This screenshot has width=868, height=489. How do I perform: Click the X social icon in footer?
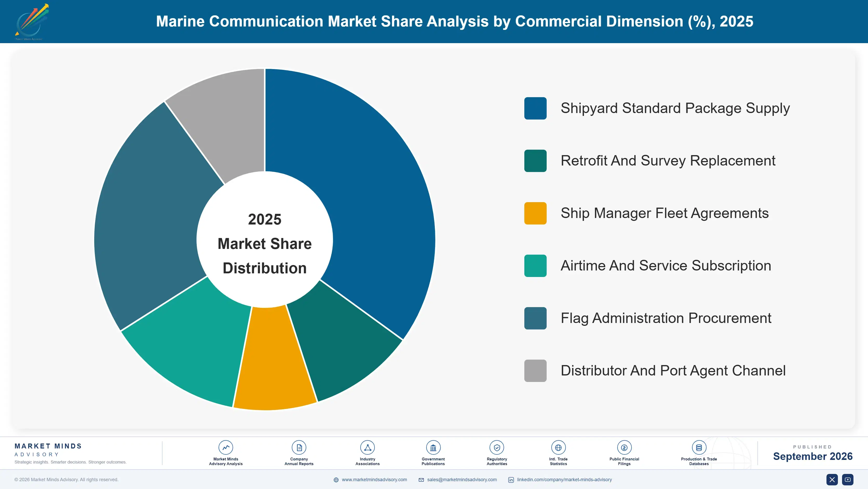[832, 480]
